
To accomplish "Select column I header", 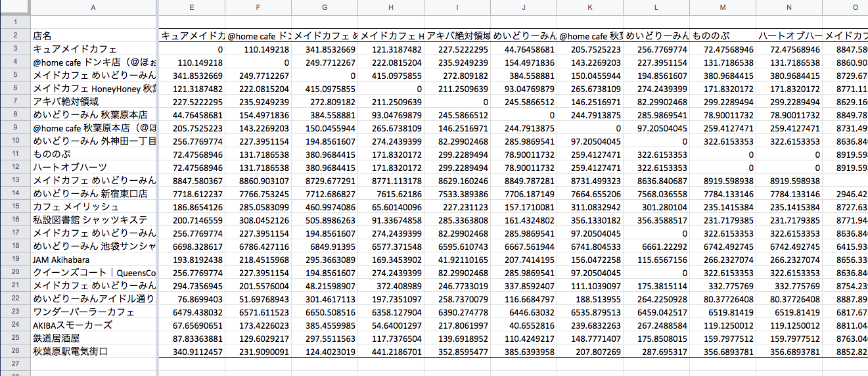I will tap(457, 8).
